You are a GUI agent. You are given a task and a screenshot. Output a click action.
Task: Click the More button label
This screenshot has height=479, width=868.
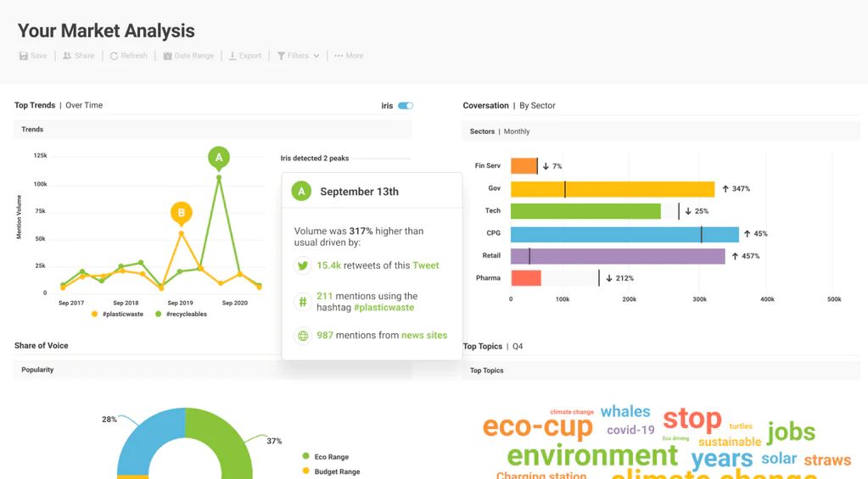(355, 56)
